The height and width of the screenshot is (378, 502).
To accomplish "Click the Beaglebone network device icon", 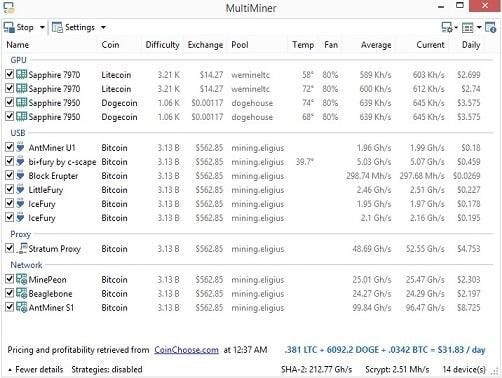I will (x=22, y=293).
